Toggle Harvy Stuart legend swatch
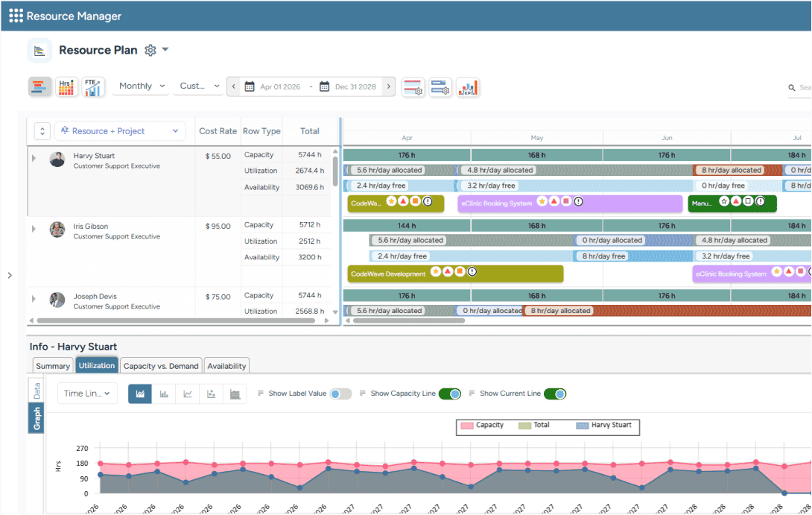 583,426
